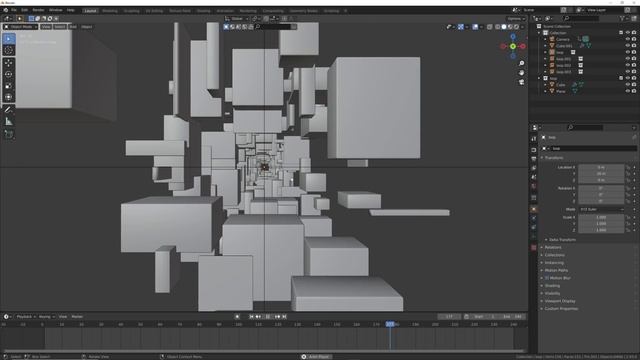
Task: Select the Transform tool
Action: point(9,97)
